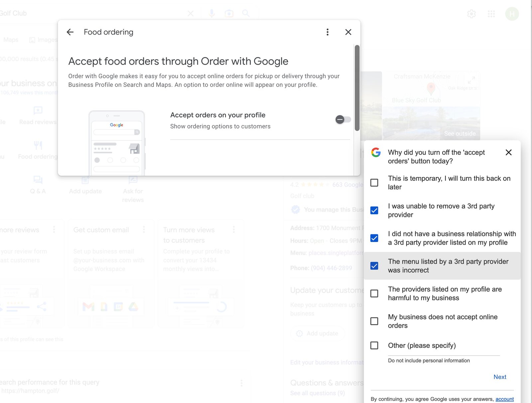Click Next in the survey

[500, 377]
